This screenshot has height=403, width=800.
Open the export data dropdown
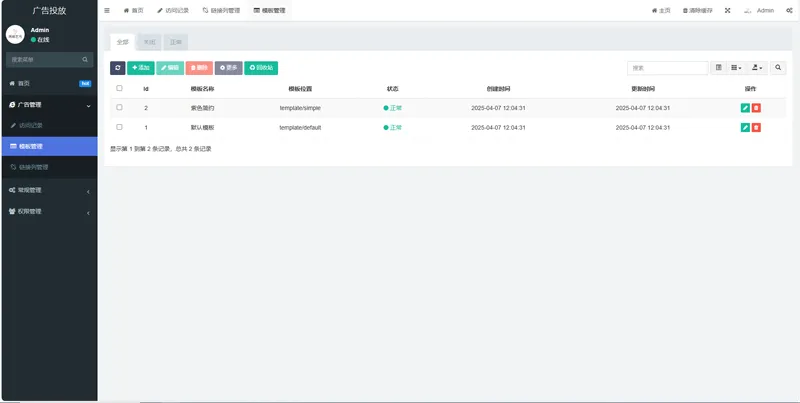click(757, 68)
